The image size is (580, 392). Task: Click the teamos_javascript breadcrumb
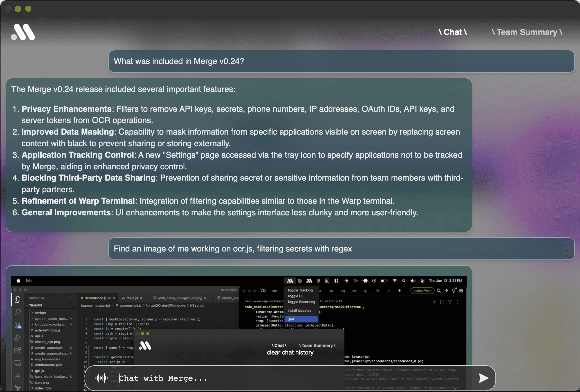pyautogui.click(x=95, y=305)
